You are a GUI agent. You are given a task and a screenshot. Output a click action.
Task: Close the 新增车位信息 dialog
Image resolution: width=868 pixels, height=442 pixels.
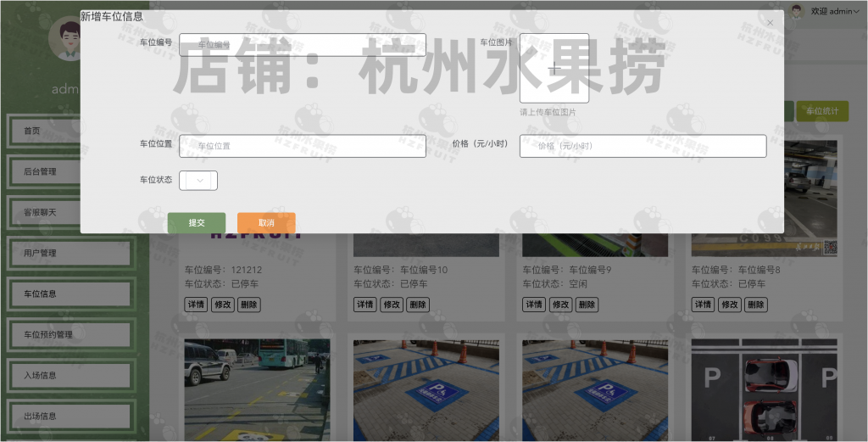[x=770, y=23]
